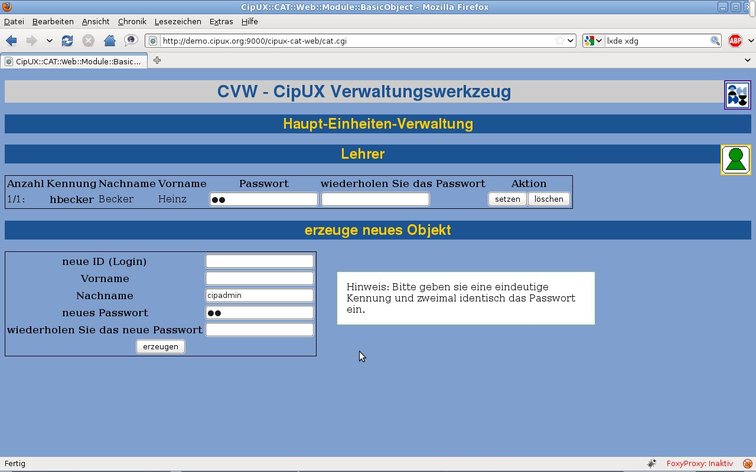Click the Firefox icon in title bar
This screenshot has width=756, height=472.
tap(7, 7)
